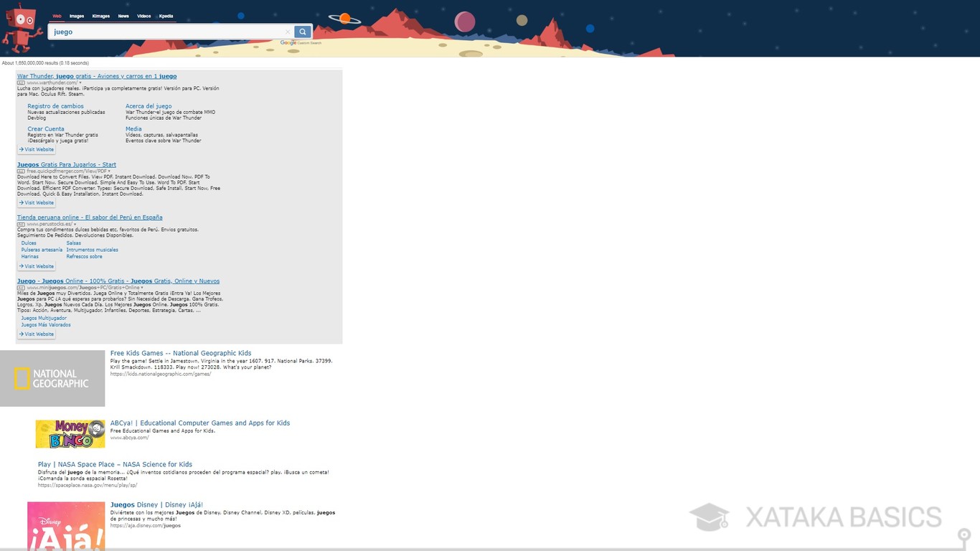Open the ABCya Educational Computer Games result
Viewport: 980px width, 551px height.
pos(200,423)
